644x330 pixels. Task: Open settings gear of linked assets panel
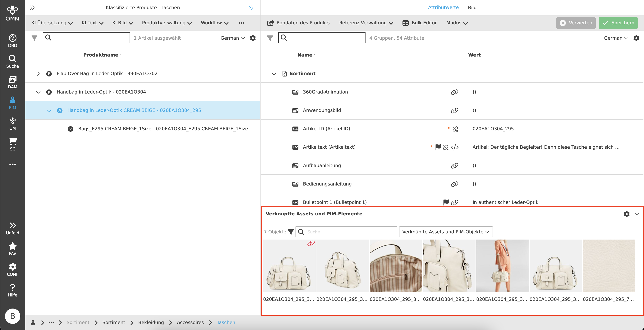tap(627, 214)
